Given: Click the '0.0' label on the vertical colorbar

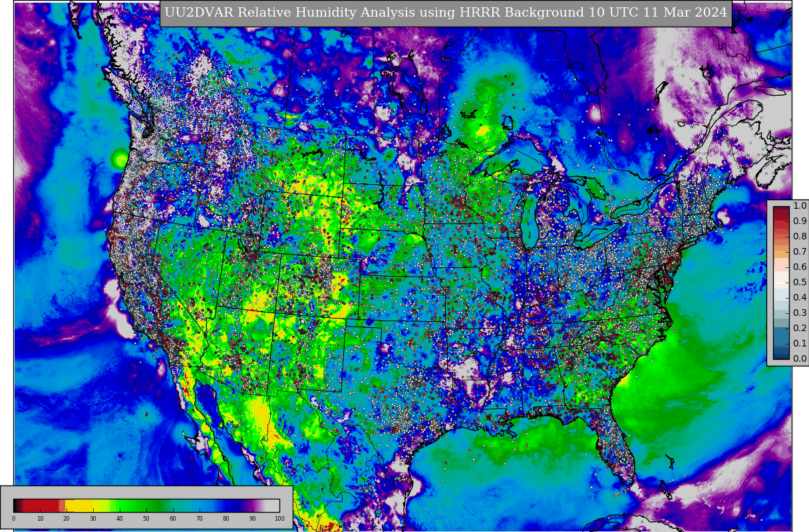Looking at the screenshot, I should tap(800, 358).
